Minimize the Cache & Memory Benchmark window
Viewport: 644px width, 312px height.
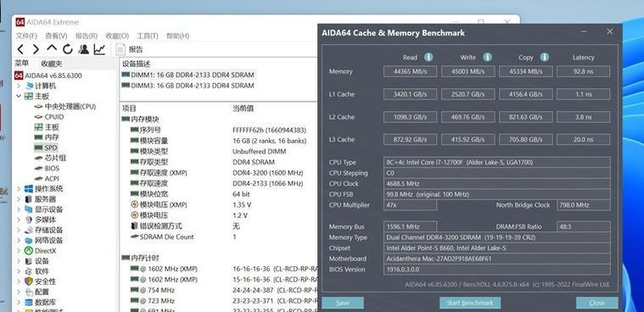click(x=584, y=32)
